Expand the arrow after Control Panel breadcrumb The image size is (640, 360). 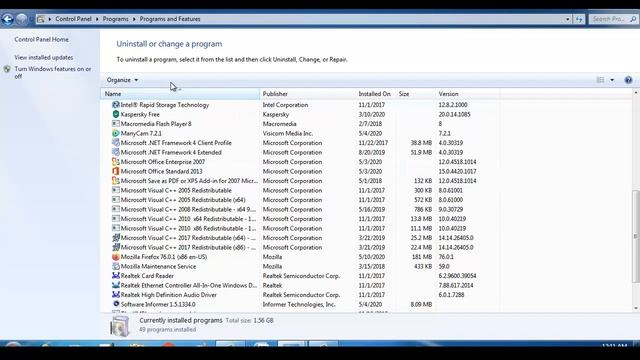(97, 19)
